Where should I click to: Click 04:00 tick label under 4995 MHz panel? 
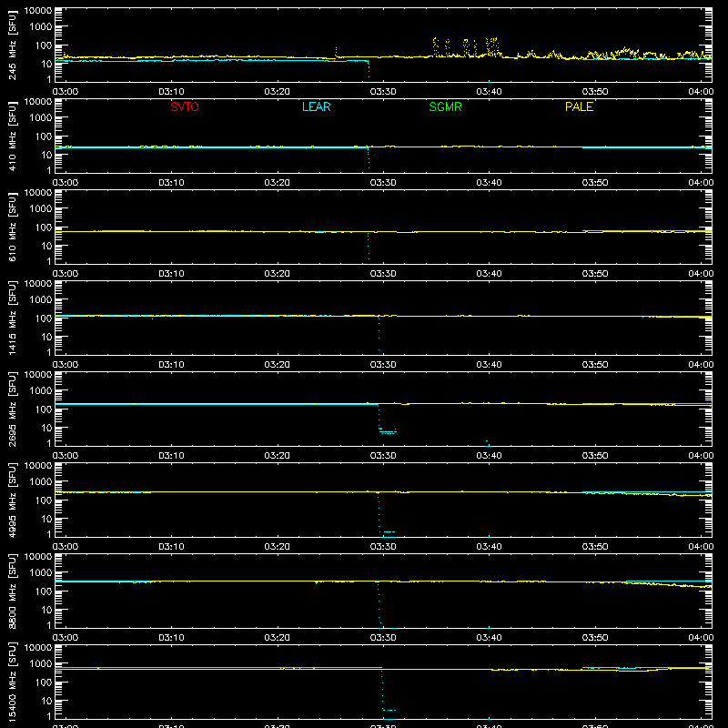tap(701, 547)
